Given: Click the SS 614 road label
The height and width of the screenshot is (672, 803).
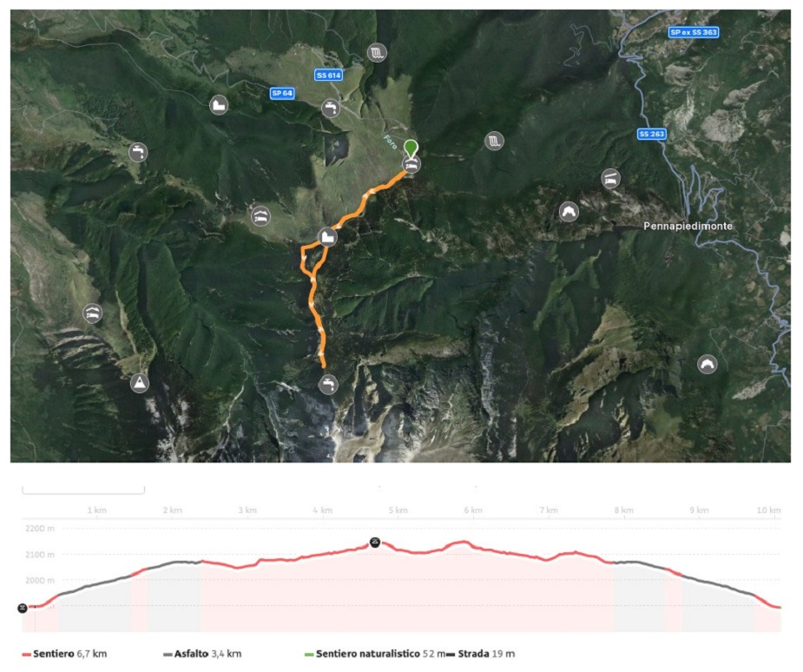Looking at the screenshot, I should point(328,76).
